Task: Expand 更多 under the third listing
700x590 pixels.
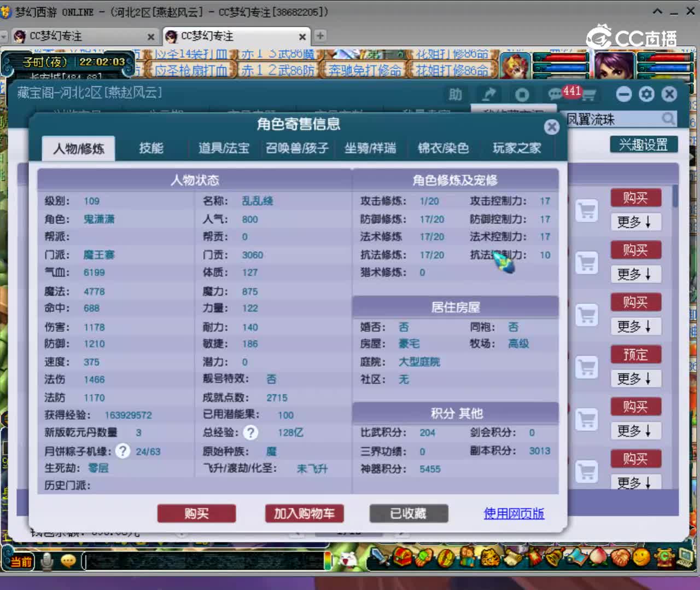Action: pos(635,327)
